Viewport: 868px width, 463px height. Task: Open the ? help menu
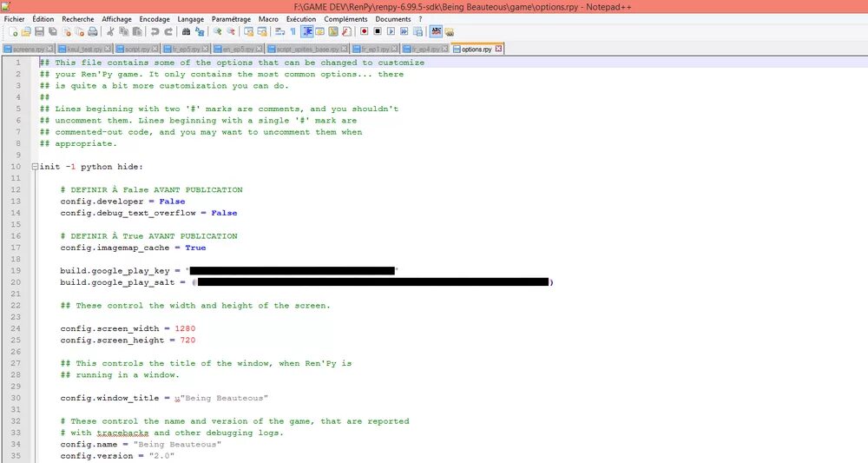pos(421,19)
